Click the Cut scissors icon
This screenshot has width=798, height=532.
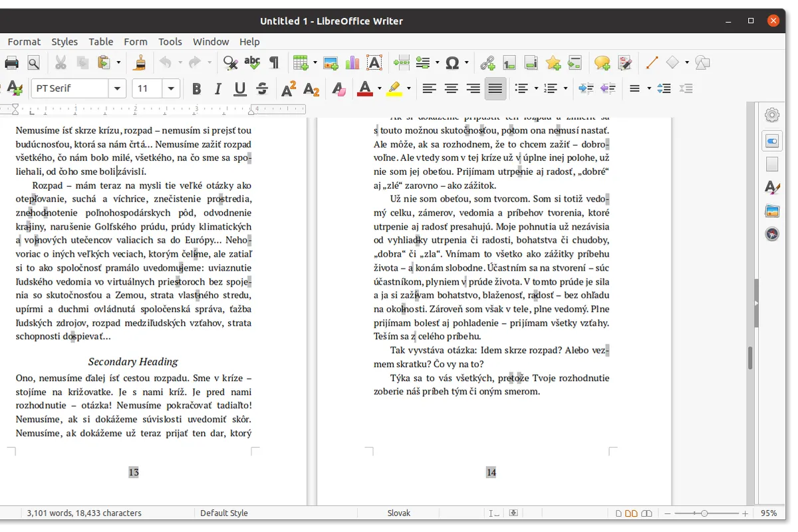click(x=61, y=63)
